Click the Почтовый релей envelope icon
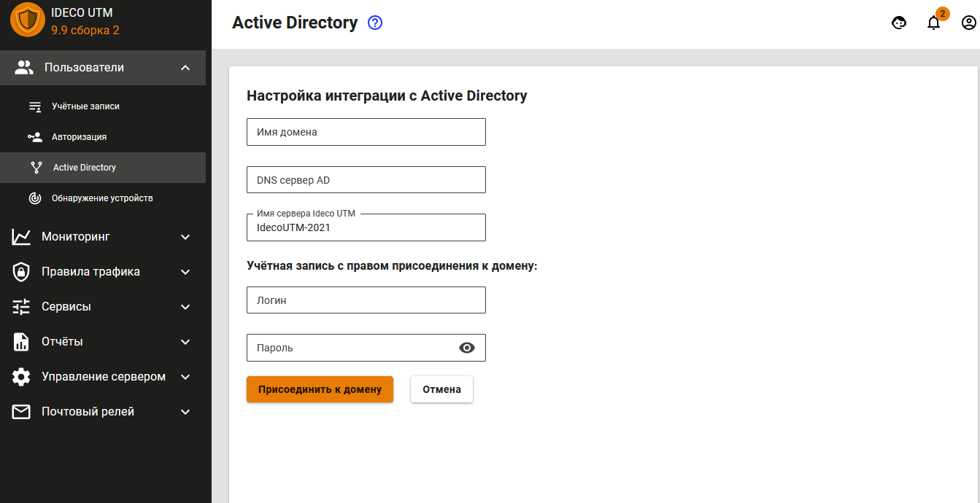Image resolution: width=980 pixels, height=503 pixels. click(21, 412)
